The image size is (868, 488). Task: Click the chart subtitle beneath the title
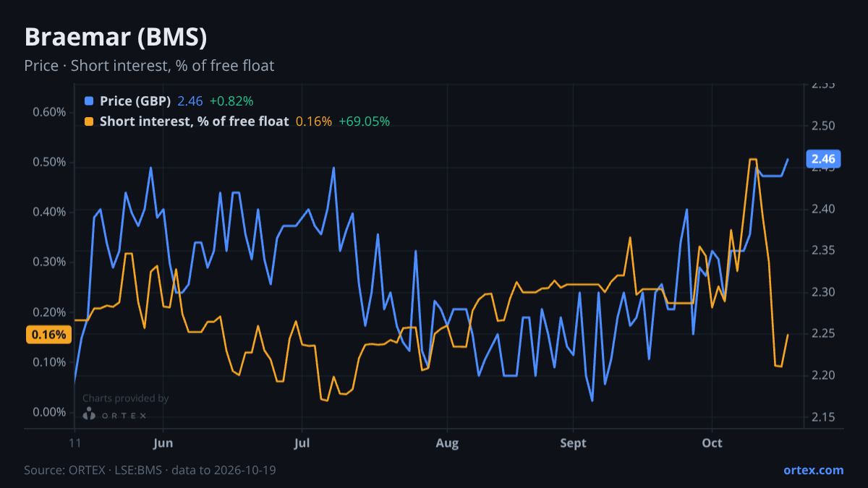pos(149,66)
